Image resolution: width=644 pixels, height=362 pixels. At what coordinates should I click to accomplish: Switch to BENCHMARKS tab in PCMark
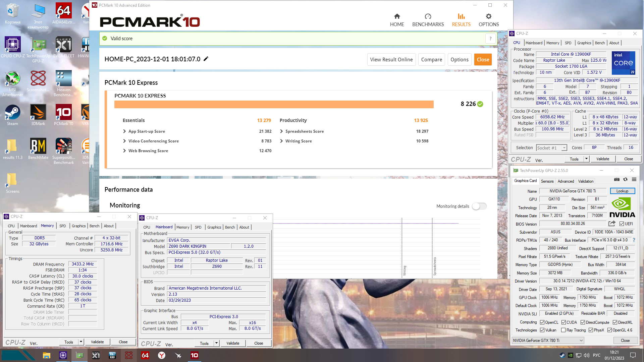(428, 20)
